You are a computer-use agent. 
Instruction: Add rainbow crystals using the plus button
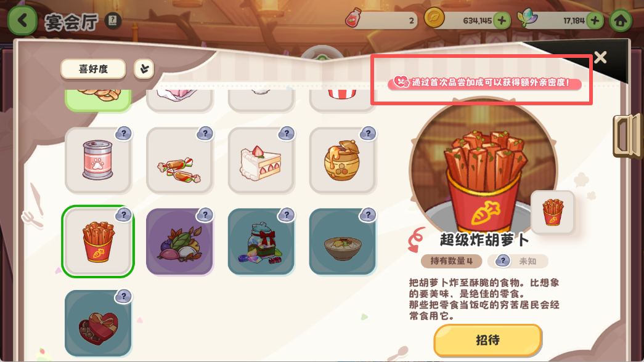click(595, 20)
